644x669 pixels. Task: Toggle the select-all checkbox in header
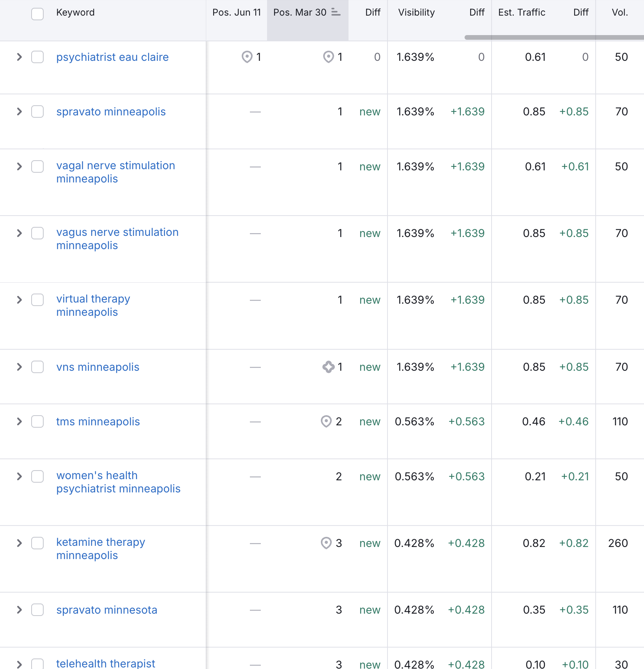click(x=37, y=14)
